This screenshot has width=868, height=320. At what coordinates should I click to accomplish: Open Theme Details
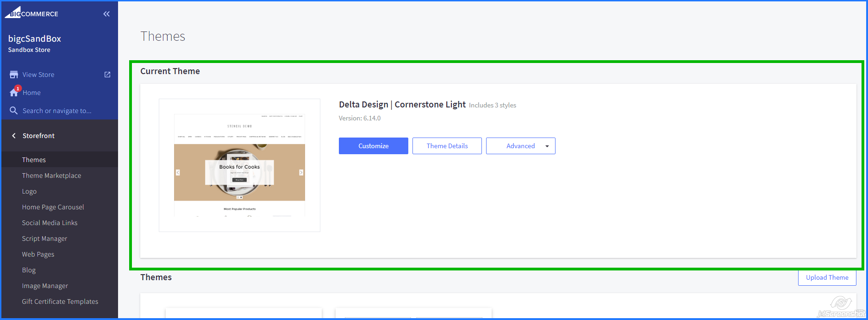point(447,146)
